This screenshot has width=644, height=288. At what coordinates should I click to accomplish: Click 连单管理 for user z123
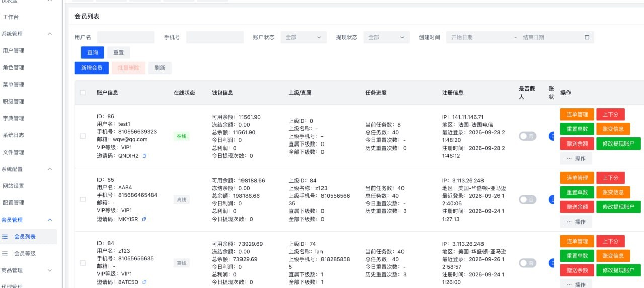pyautogui.click(x=577, y=241)
